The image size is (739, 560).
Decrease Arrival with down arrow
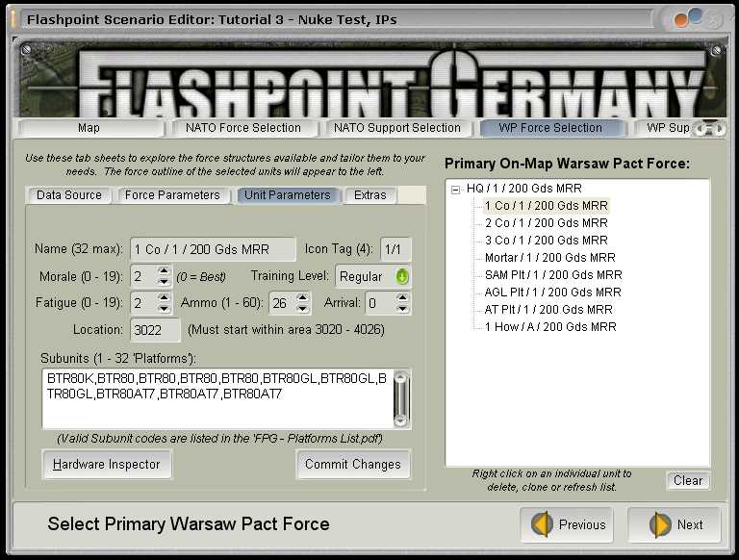click(402, 308)
